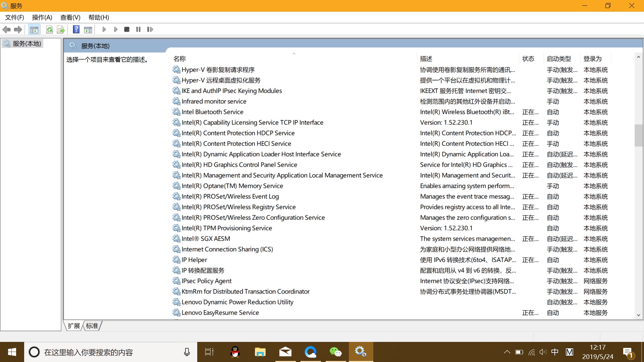Click the Stop Service square button

coord(126,29)
